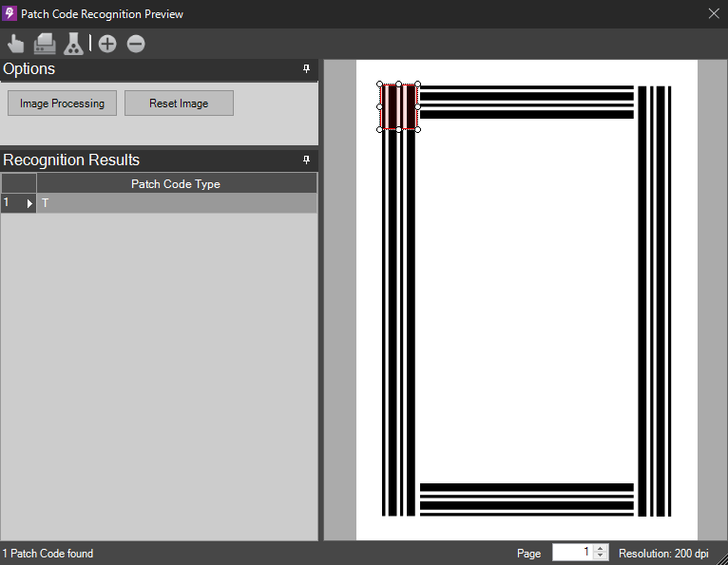The image size is (728, 565).
Task: Click the Page number input field
Action: (x=572, y=552)
